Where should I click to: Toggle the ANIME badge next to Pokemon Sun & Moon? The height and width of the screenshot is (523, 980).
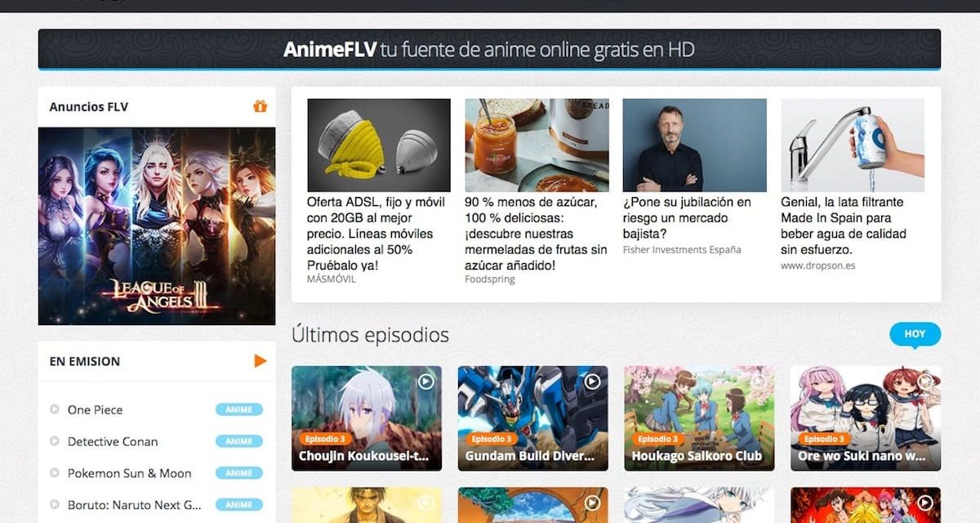[x=238, y=473]
